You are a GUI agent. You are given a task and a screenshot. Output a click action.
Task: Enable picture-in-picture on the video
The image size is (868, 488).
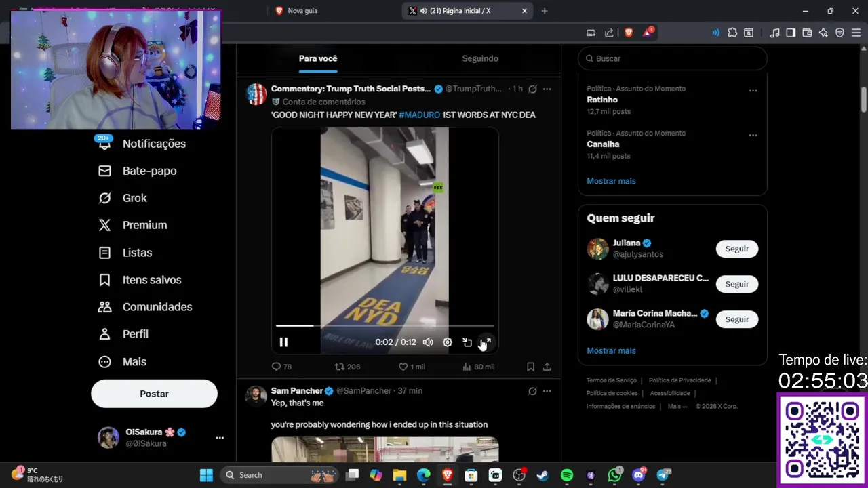click(467, 342)
